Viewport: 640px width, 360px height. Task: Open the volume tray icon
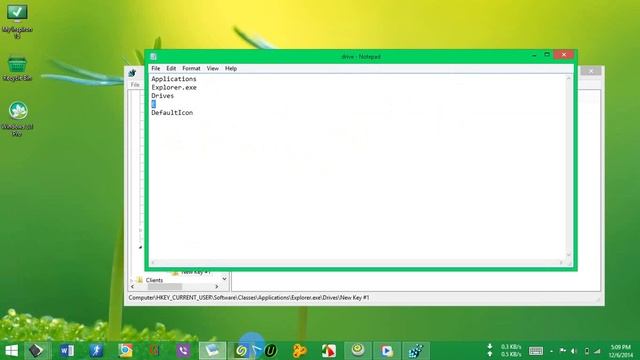(574, 351)
